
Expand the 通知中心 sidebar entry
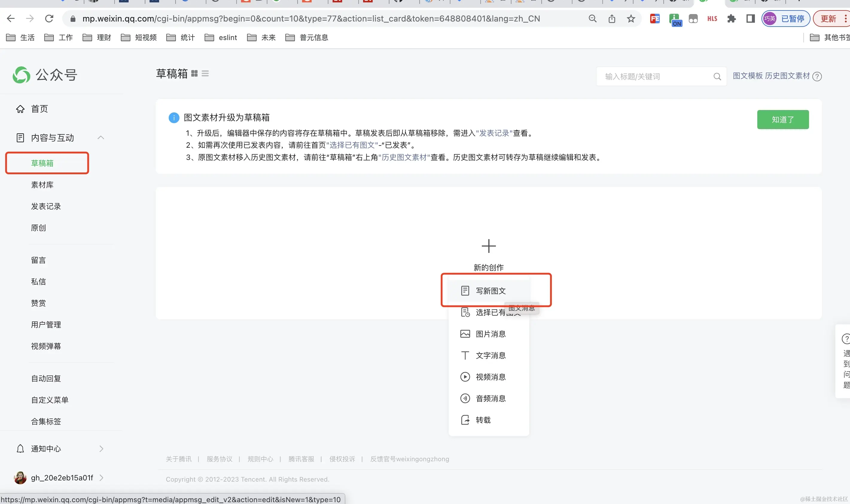coord(101,449)
